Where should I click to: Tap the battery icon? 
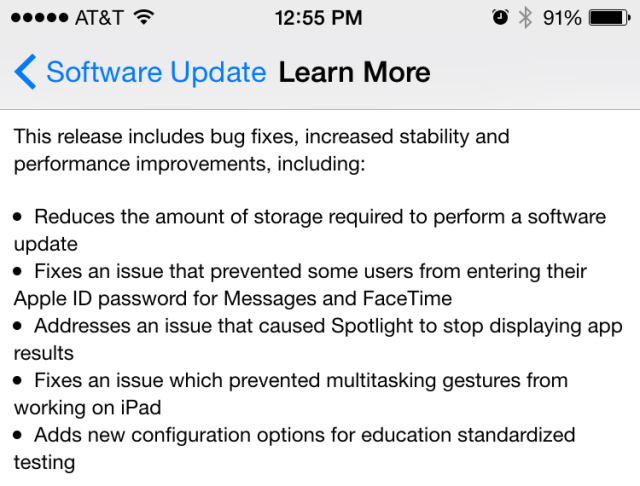coord(609,18)
